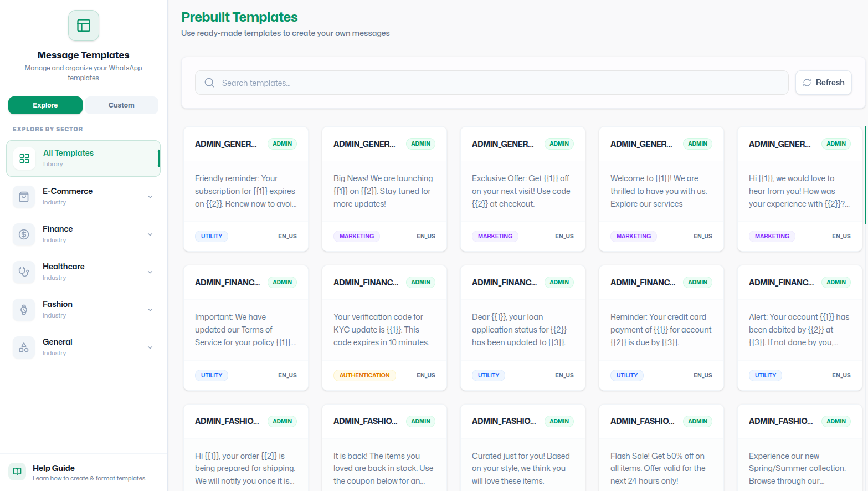Open the account debited alert template
Viewport: 868px width, 491px height.
pos(800,328)
